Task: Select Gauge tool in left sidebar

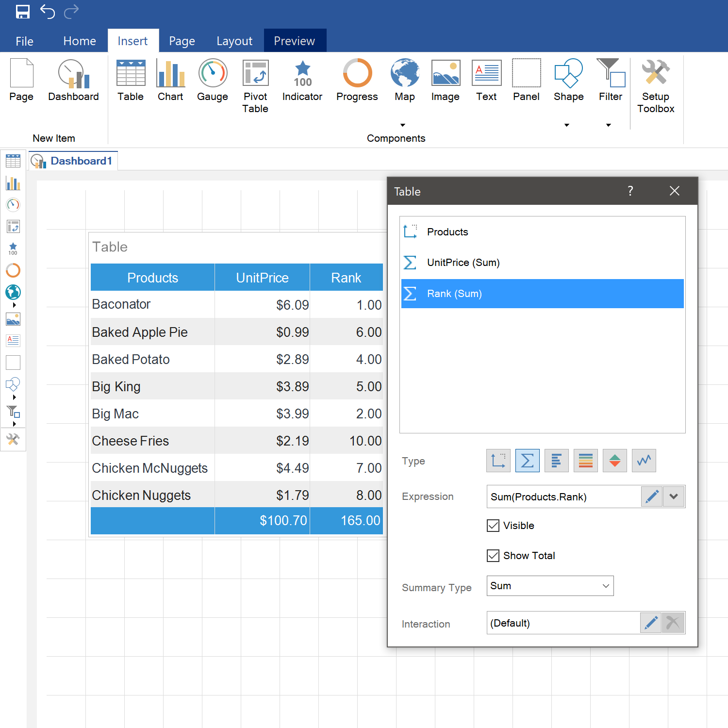Action: click(x=13, y=205)
